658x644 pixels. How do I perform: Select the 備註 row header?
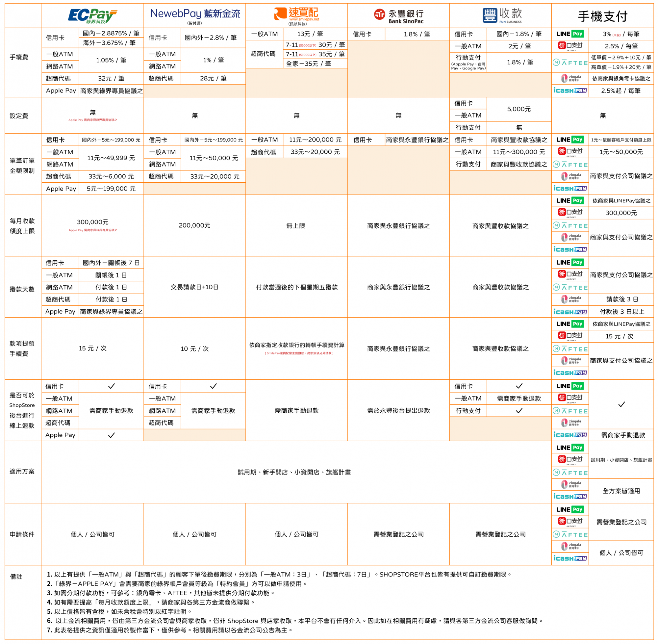click(16, 576)
